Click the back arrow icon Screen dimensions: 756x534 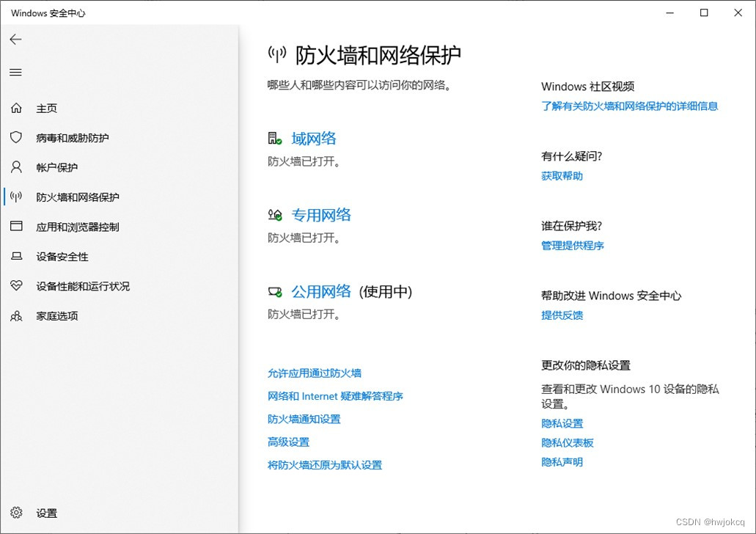[x=16, y=39]
